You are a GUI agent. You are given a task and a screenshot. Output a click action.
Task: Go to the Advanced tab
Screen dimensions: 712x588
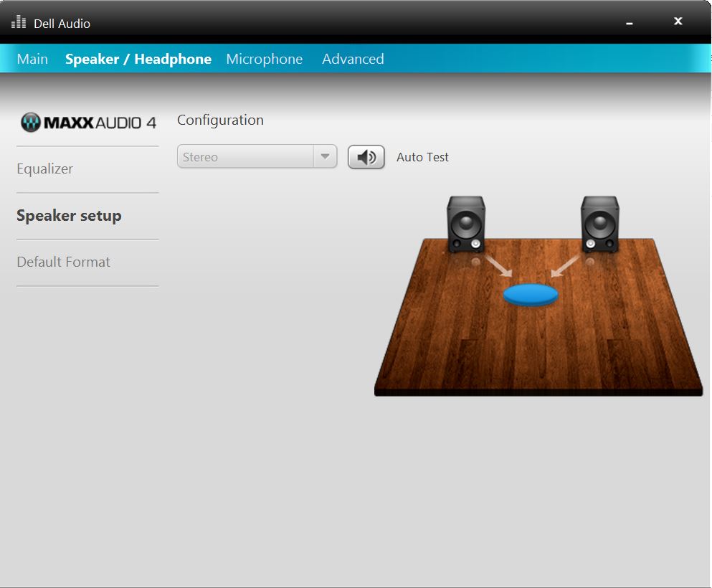[353, 59]
